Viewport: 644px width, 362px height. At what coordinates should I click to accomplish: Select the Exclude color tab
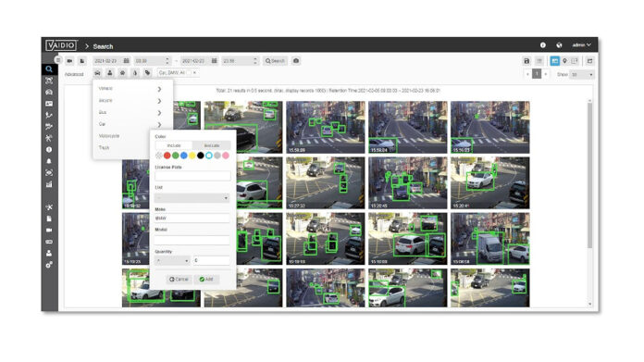pos(212,145)
